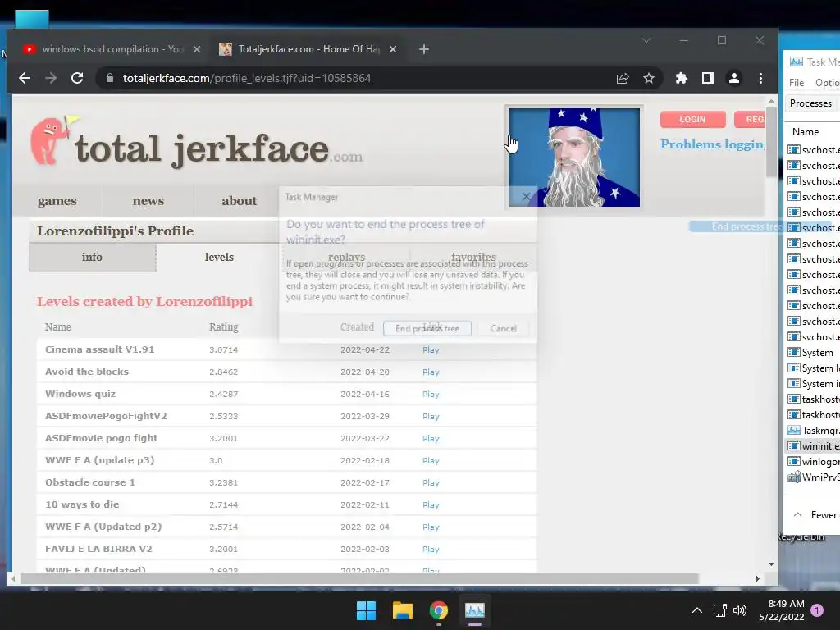Play the WWE F A (Updated p2) level
Viewport: 840px width, 630px height.
431,527
